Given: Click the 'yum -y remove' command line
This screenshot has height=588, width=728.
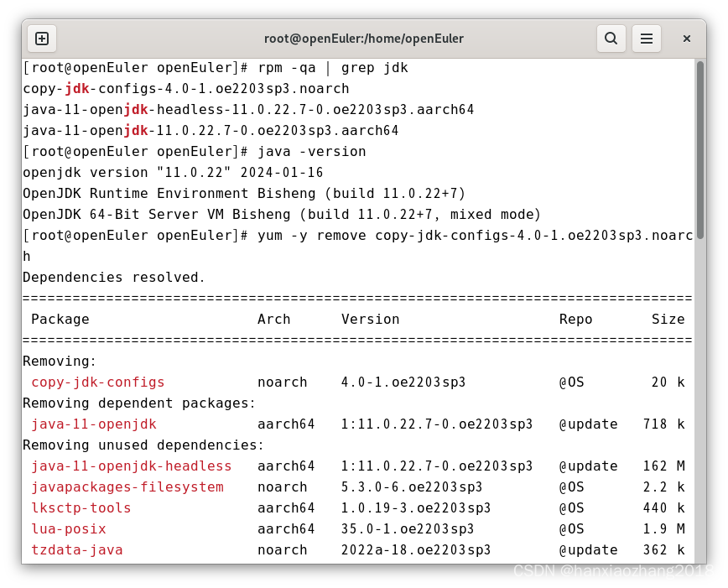Looking at the screenshot, I should [357, 246].
